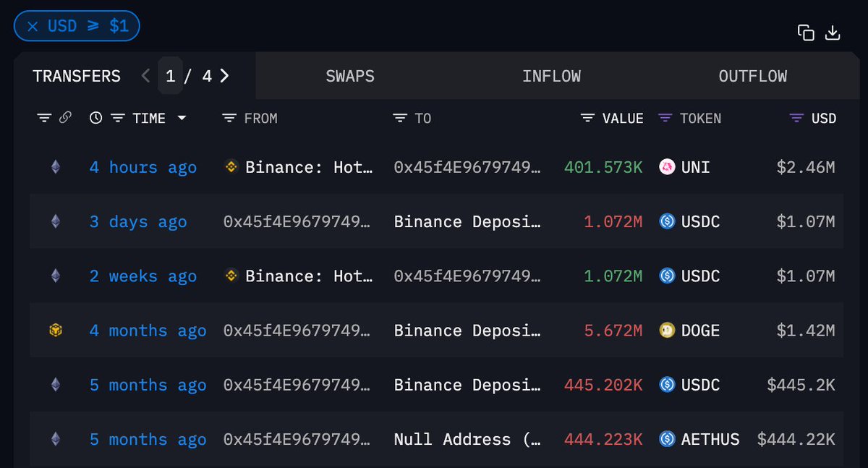Open the USD column filter
This screenshot has height=468, width=868.
796,118
